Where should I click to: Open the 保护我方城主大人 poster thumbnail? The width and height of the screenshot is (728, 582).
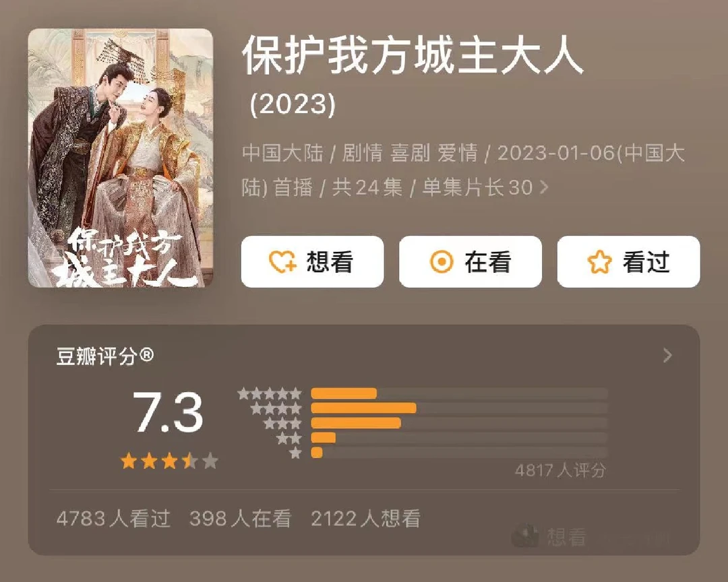[x=121, y=158]
